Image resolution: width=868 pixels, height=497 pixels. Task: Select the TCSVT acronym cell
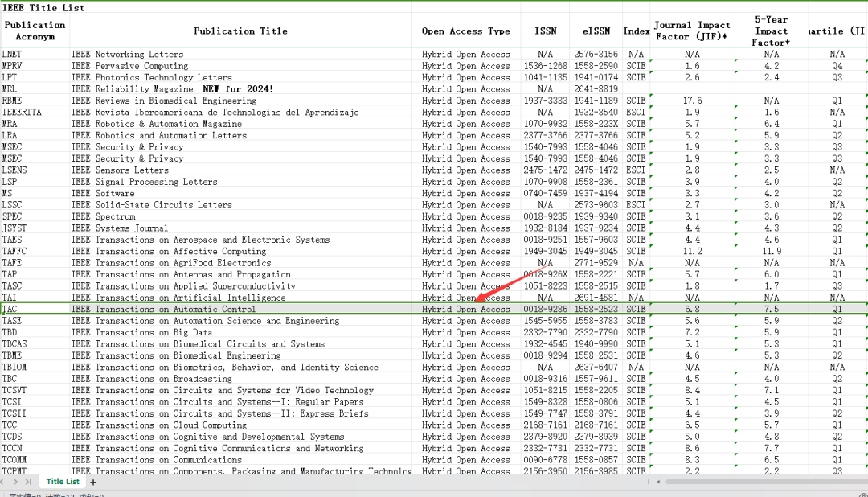point(35,391)
